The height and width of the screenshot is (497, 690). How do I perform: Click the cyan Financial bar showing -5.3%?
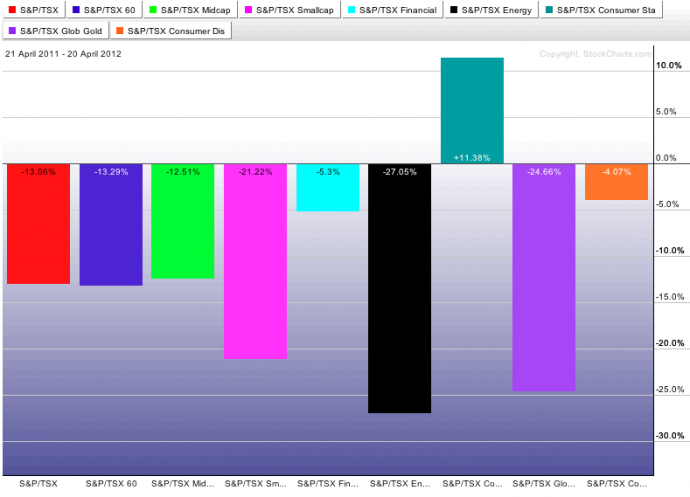[x=327, y=192]
